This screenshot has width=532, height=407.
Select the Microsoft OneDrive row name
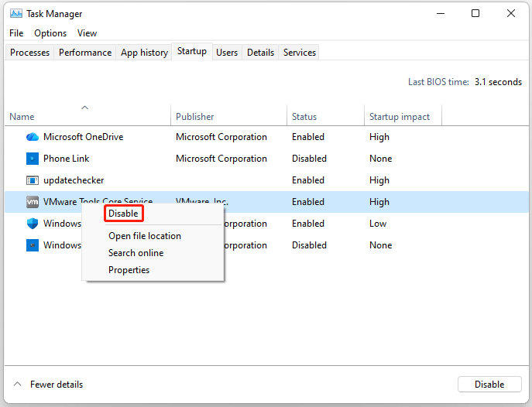tap(83, 137)
